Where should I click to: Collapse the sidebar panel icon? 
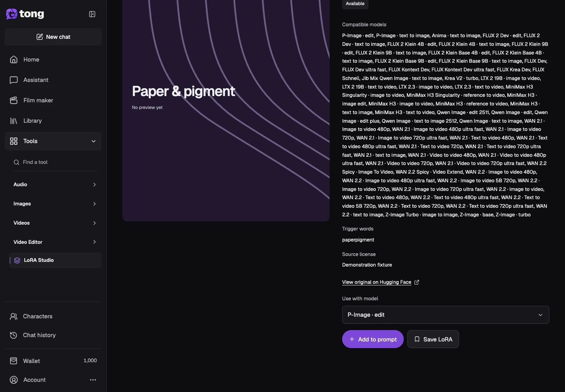(92, 14)
